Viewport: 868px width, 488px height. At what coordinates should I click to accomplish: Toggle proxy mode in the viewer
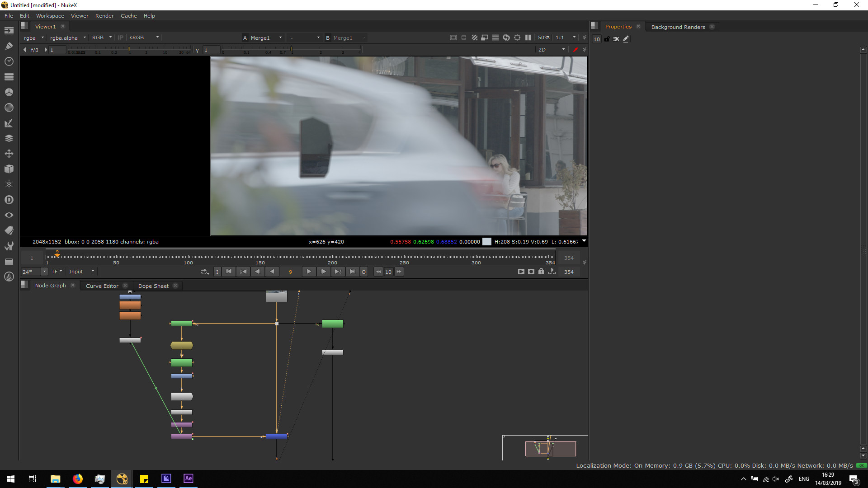[485, 38]
